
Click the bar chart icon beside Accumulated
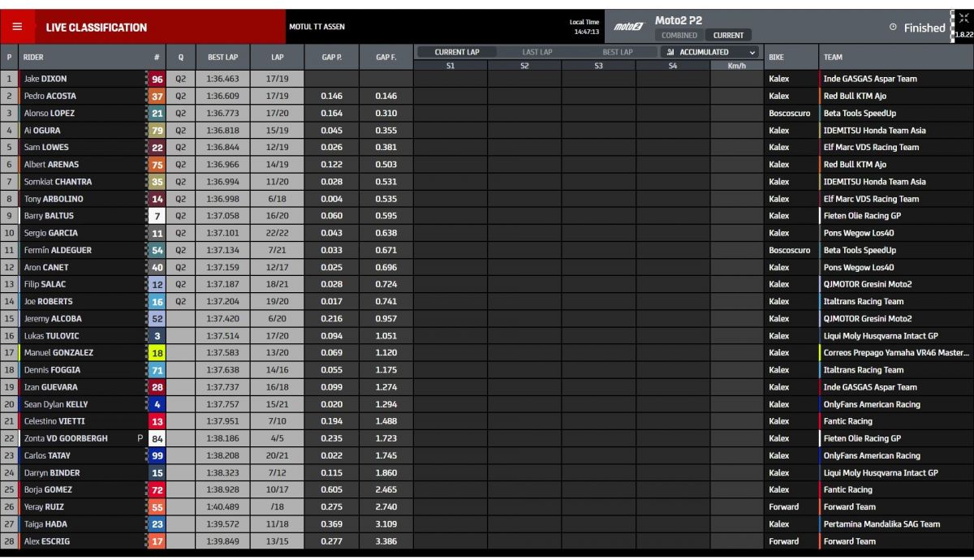[x=670, y=52]
